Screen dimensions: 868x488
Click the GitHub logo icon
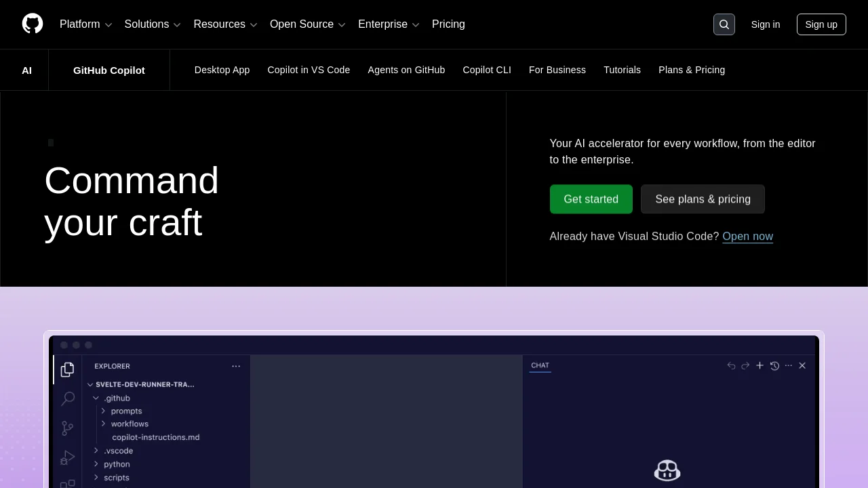tap(33, 24)
